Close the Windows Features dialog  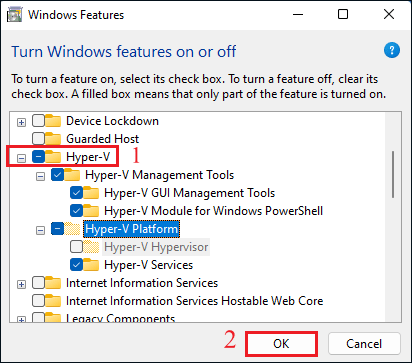coord(389,14)
